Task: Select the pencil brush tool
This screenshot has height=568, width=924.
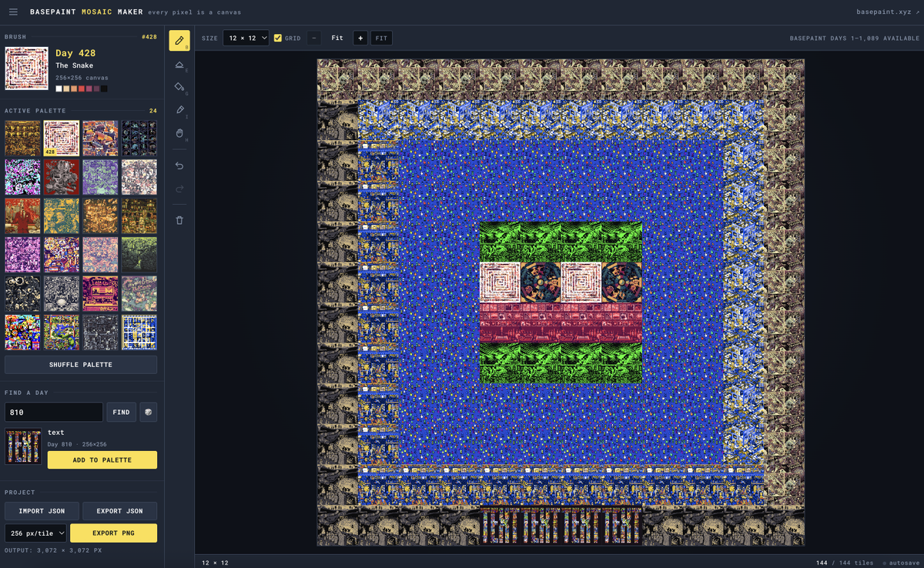Action: [179, 41]
